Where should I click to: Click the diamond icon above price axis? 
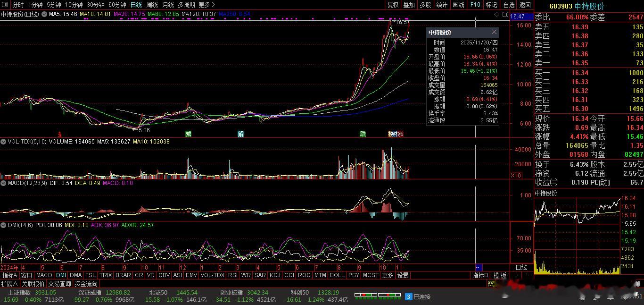497,15
